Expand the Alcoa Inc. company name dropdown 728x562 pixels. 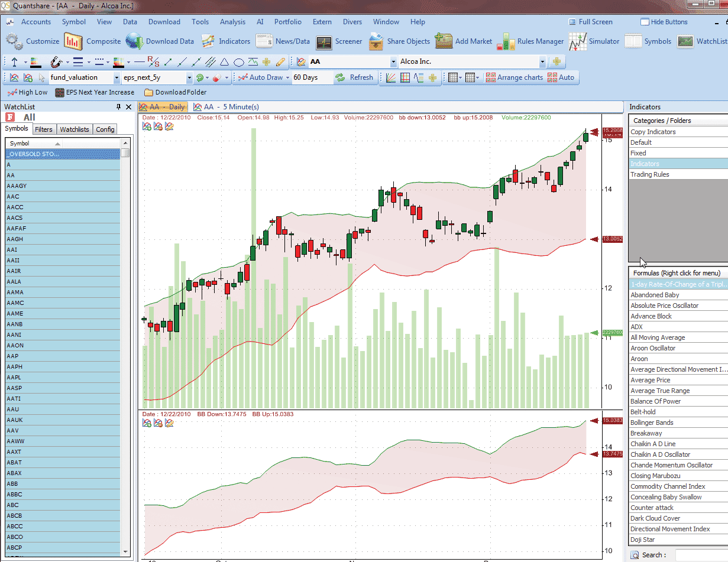click(x=542, y=61)
